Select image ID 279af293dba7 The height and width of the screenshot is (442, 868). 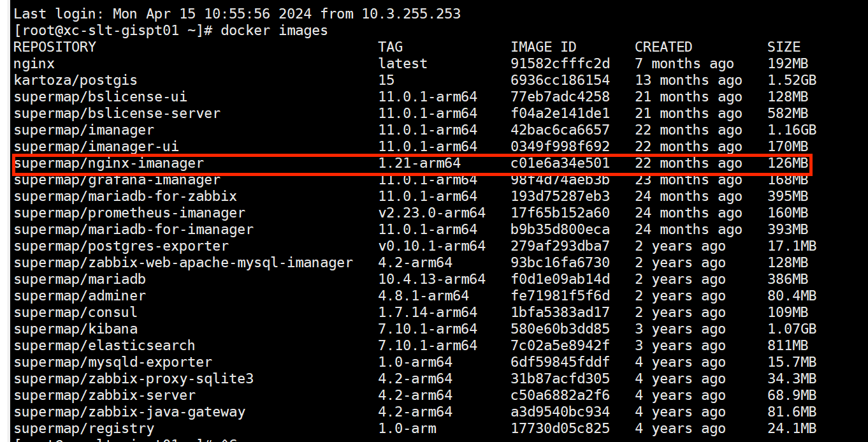pyautogui.click(x=560, y=246)
